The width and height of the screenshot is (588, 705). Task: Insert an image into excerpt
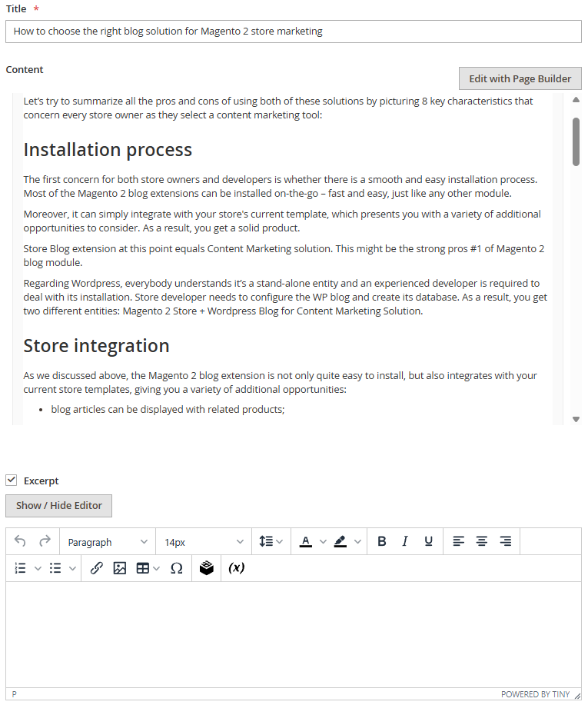coord(120,569)
